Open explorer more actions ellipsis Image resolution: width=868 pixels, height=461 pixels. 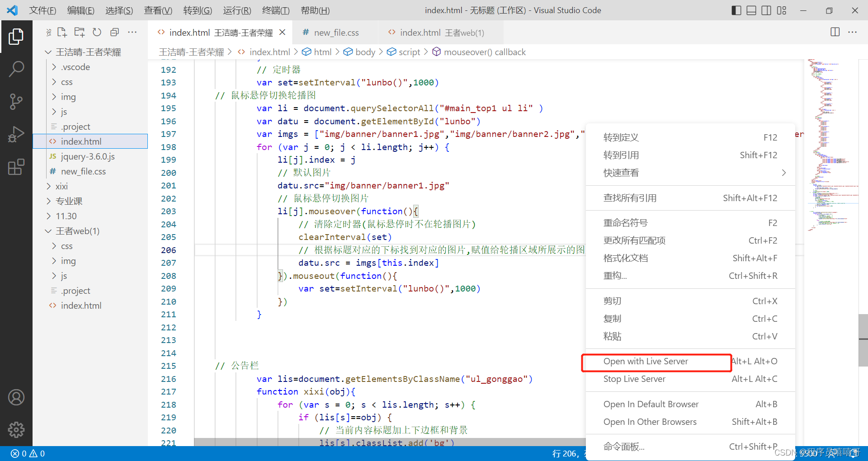(x=132, y=32)
